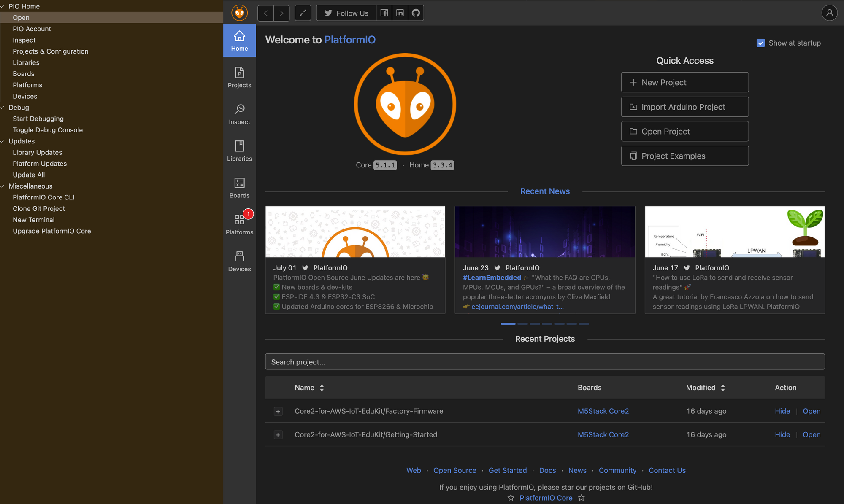
Task: Click the Project Examples button
Action: pos(684,156)
